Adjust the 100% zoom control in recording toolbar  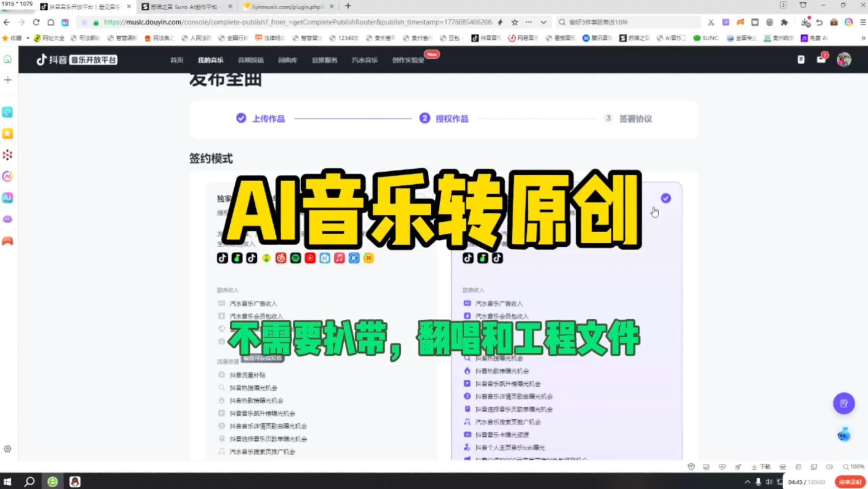point(854,467)
